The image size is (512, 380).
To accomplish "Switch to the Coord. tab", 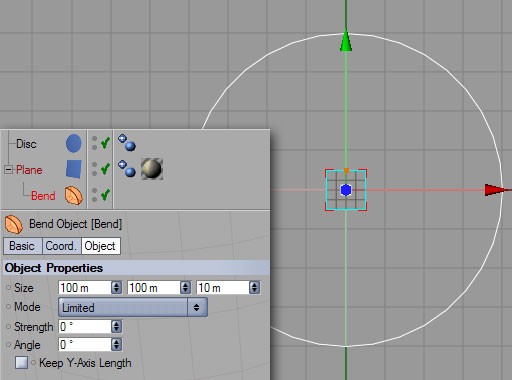I will pyautogui.click(x=61, y=246).
